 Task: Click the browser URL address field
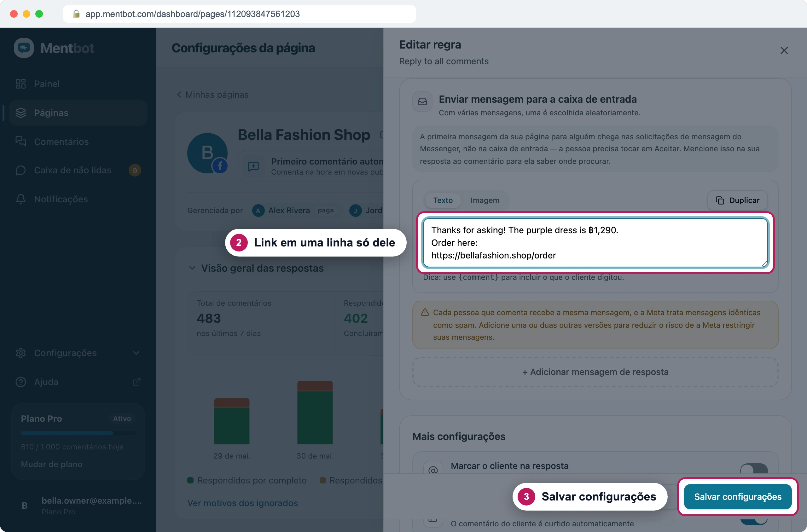point(240,14)
